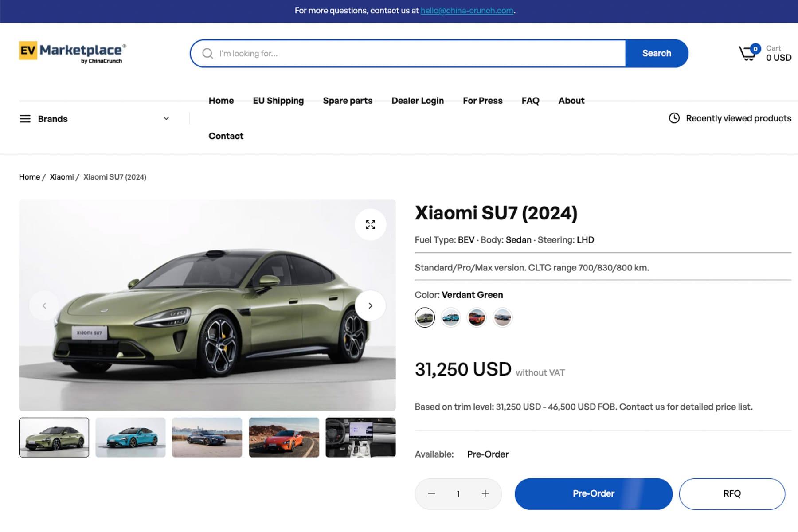This screenshot has height=532, width=798.
Task: Select the orange SU7 thumbnail
Action: coord(284,437)
